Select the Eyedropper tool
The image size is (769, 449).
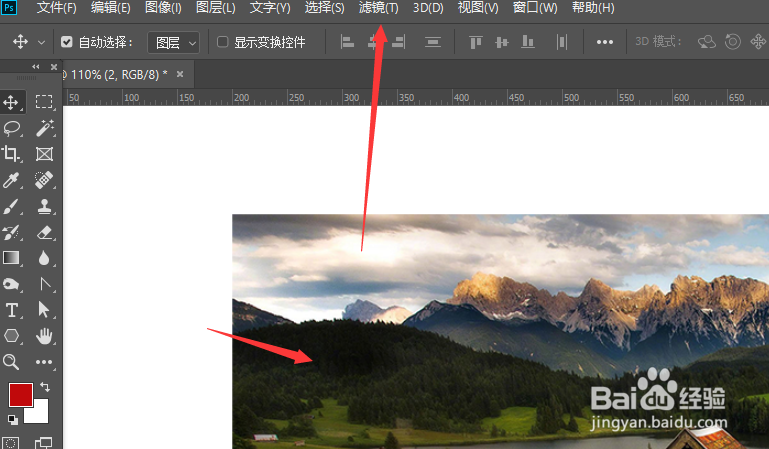[x=11, y=180]
